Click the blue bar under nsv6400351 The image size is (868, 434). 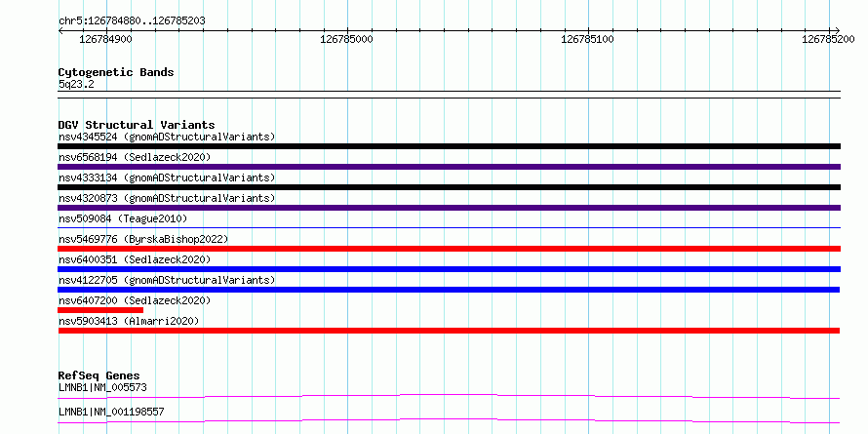[449, 269]
